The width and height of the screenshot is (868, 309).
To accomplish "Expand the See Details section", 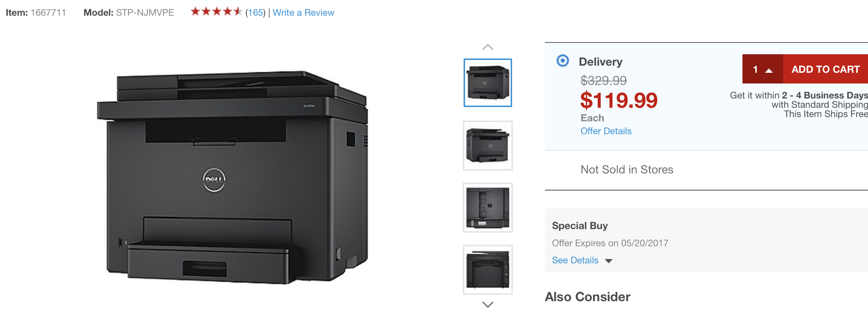I will [x=575, y=260].
